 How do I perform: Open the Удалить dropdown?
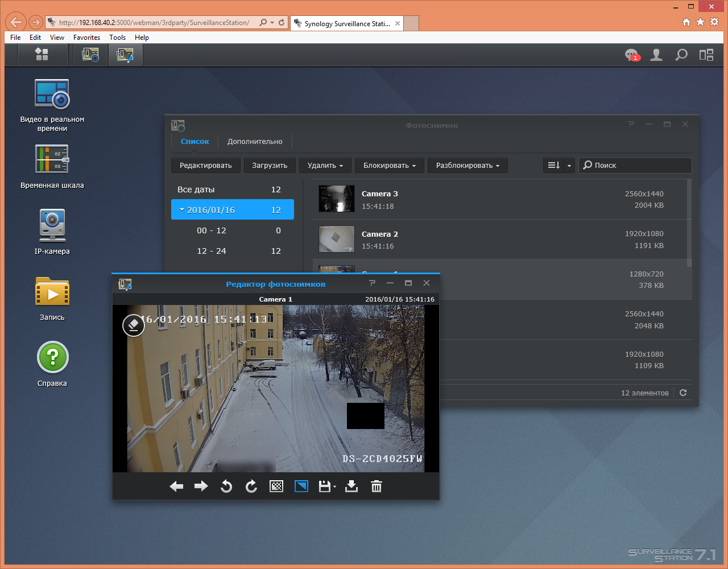[x=325, y=166]
